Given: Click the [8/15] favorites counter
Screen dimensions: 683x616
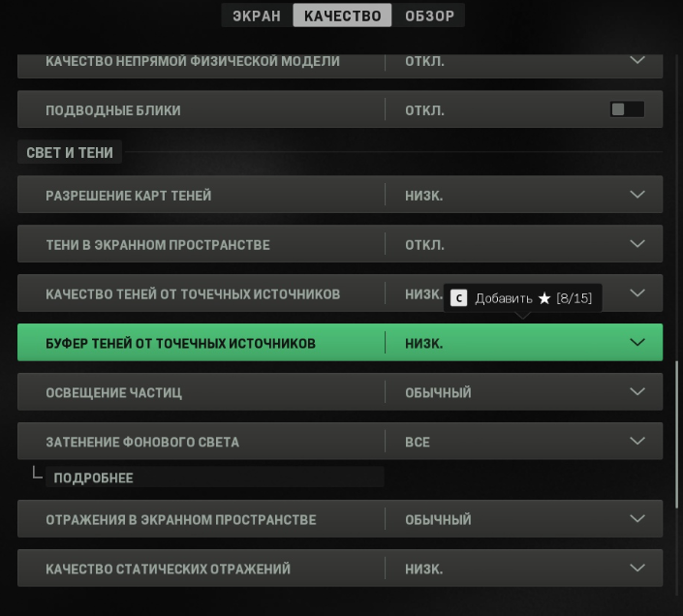Looking at the screenshot, I should (574, 298).
